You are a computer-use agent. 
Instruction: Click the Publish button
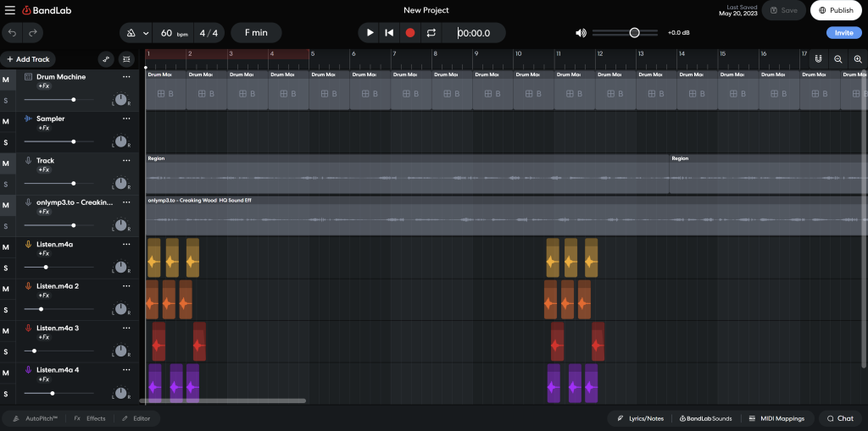click(x=836, y=10)
